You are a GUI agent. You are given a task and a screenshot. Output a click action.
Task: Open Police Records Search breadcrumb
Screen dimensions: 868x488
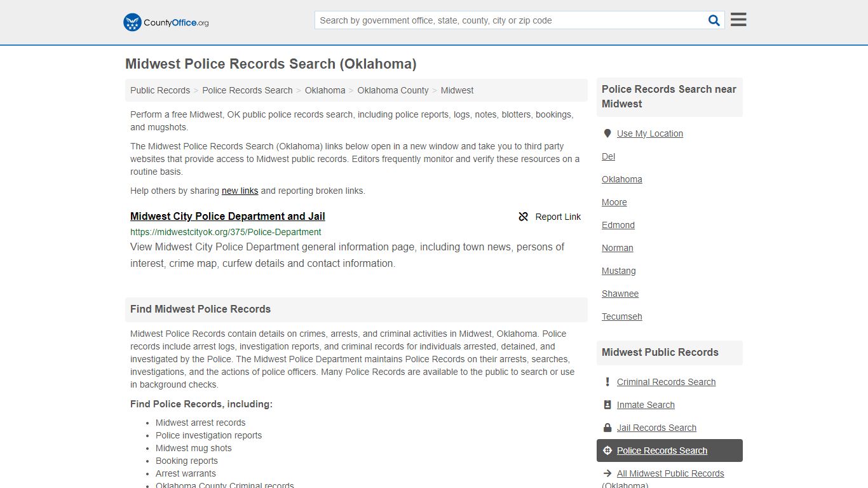click(x=247, y=90)
